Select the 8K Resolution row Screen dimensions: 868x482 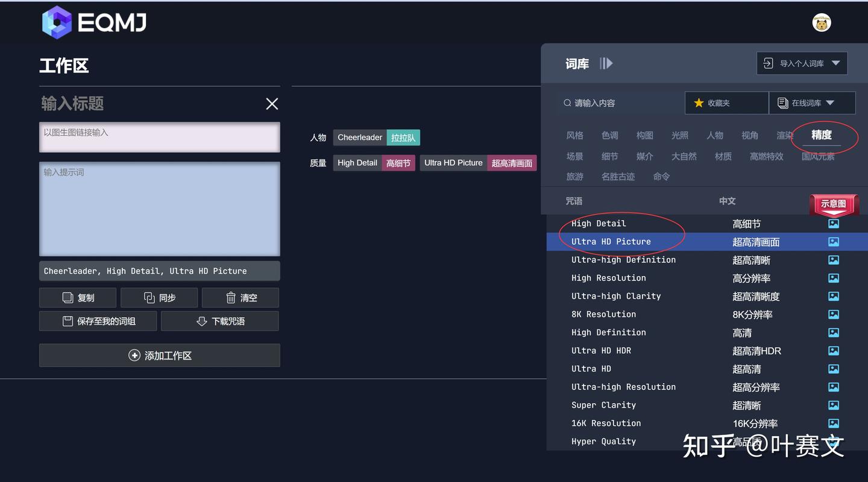(707, 314)
